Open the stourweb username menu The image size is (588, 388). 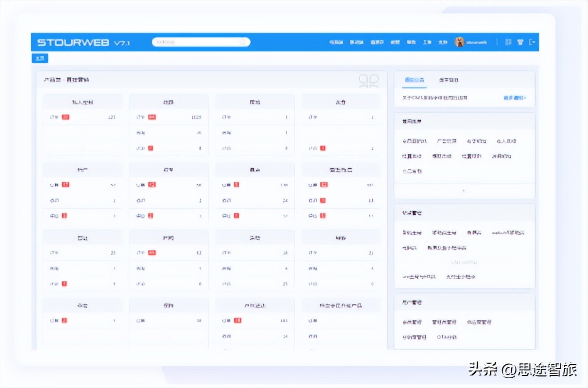point(477,43)
